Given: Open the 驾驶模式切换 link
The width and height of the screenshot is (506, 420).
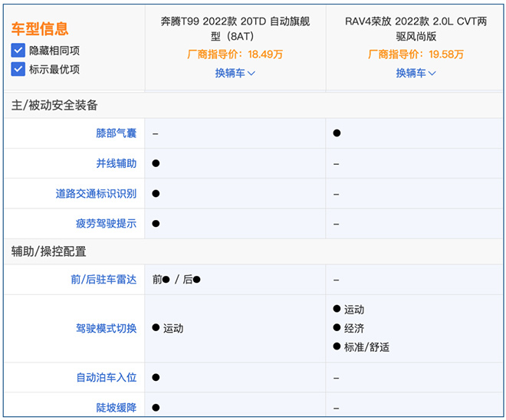Looking at the screenshot, I should (106, 328).
